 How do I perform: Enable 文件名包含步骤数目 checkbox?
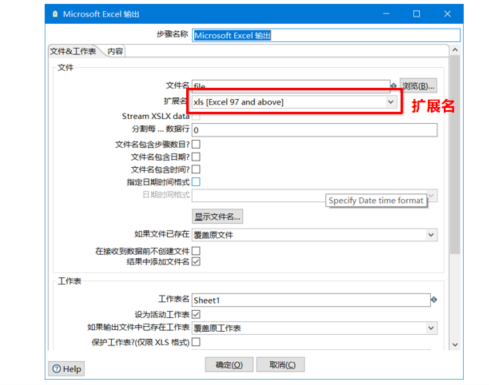(196, 144)
